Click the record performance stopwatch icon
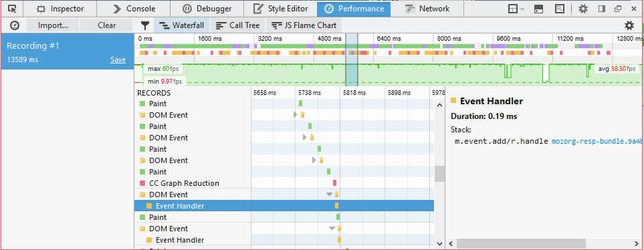 click(x=14, y=25)
